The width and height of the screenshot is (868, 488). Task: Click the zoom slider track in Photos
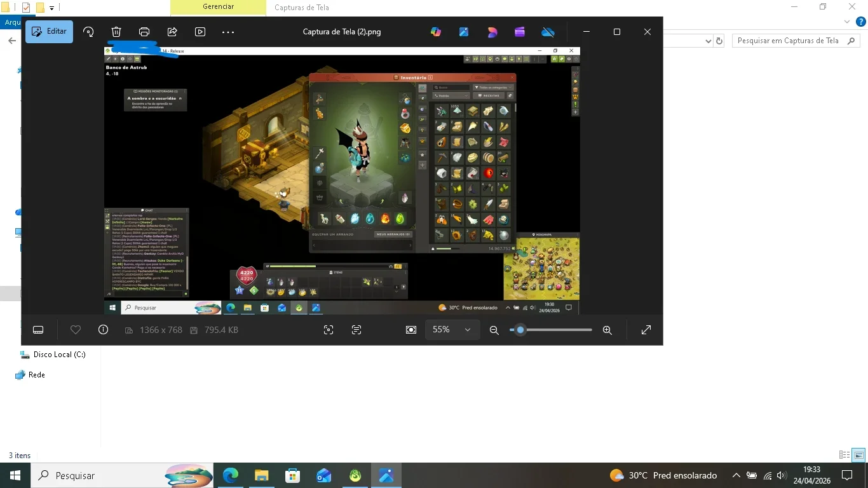click(x=551, y=330)
